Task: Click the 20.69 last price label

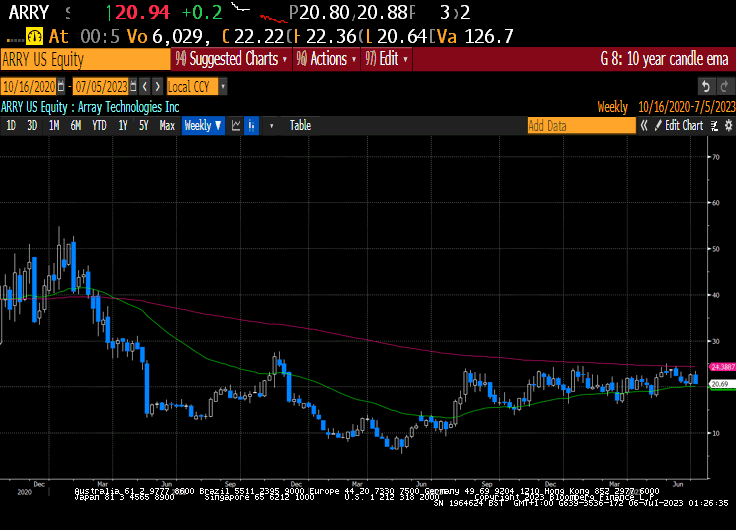Action: [x=723, y=384]
